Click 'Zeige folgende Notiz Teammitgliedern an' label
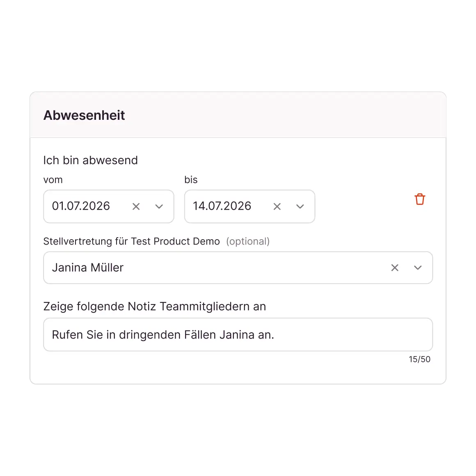The image size is (476, 476). pyautogui.click(x=154, y=307)
